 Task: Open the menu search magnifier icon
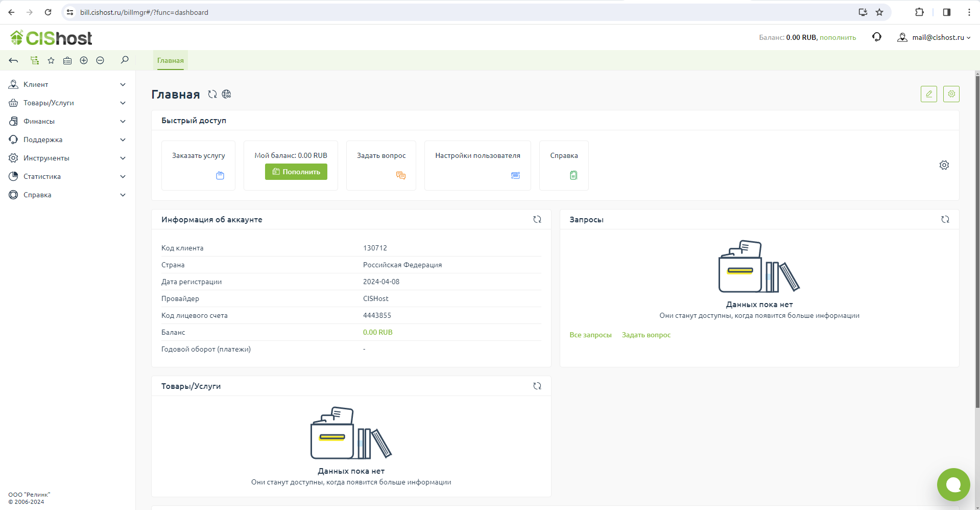tap(125, 60)
